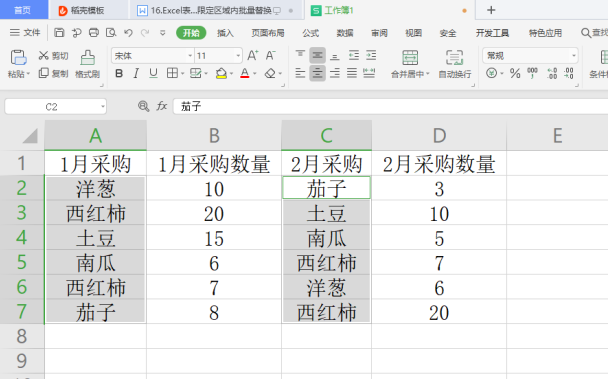
Task: Decrease decimal places
Action: [569, 73]
